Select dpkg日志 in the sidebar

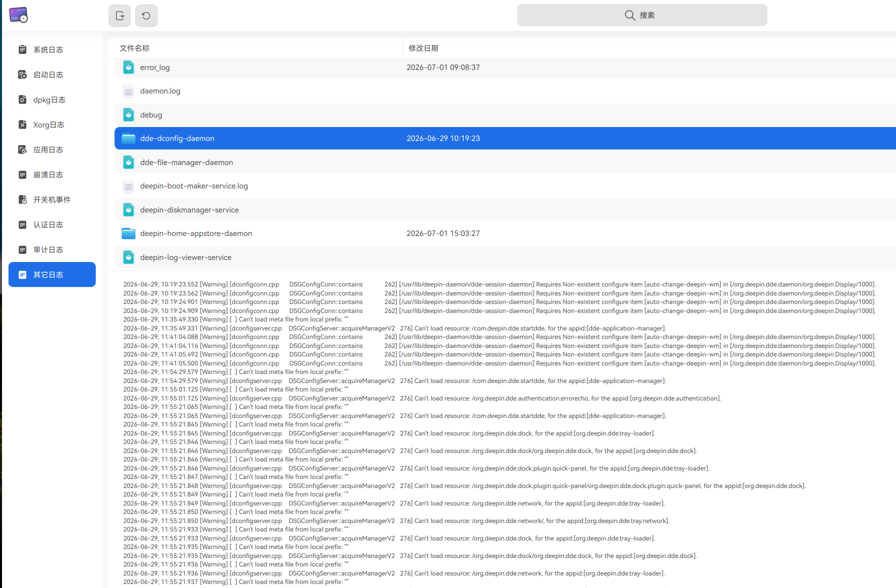coord(52,99)
